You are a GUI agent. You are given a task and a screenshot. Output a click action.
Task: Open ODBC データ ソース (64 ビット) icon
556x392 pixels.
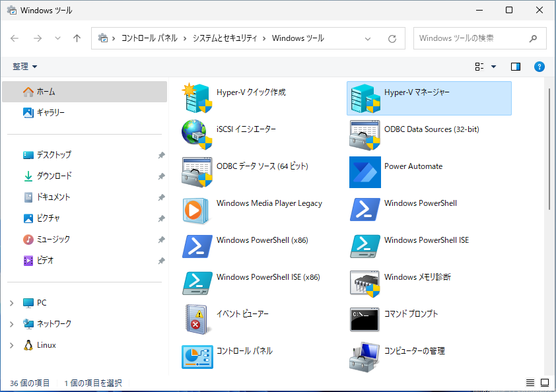(197, 172)
